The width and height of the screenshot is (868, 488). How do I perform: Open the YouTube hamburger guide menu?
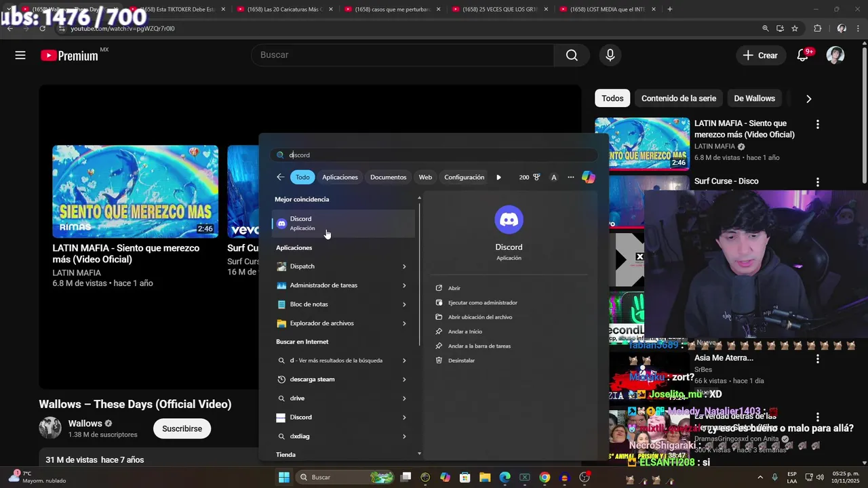click(20, 56)
